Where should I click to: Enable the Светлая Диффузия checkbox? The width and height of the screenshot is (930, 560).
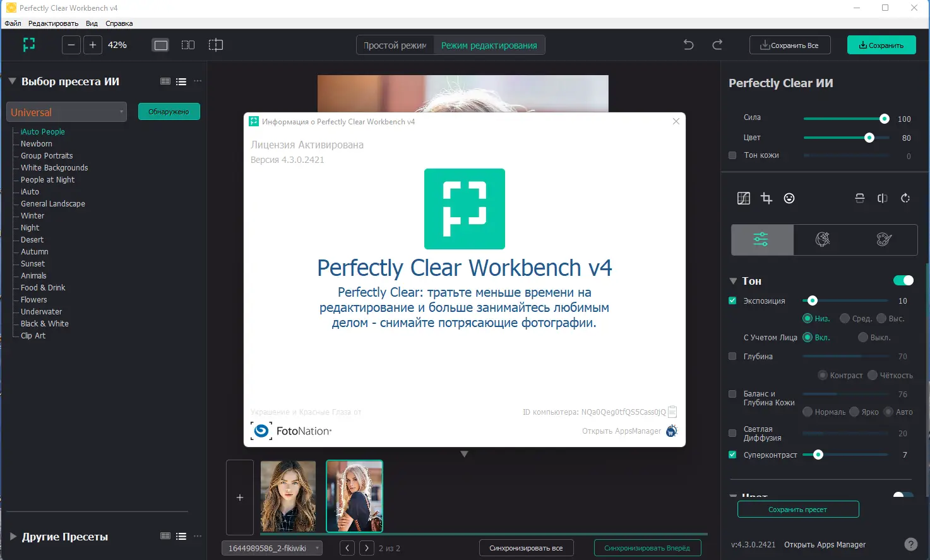[x=732, y=433]
